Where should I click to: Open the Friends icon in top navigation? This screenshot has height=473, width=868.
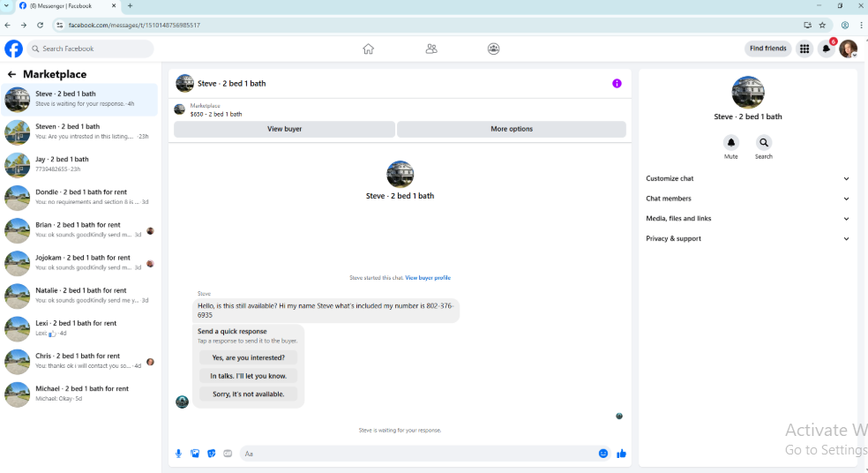tap(431, 49)
